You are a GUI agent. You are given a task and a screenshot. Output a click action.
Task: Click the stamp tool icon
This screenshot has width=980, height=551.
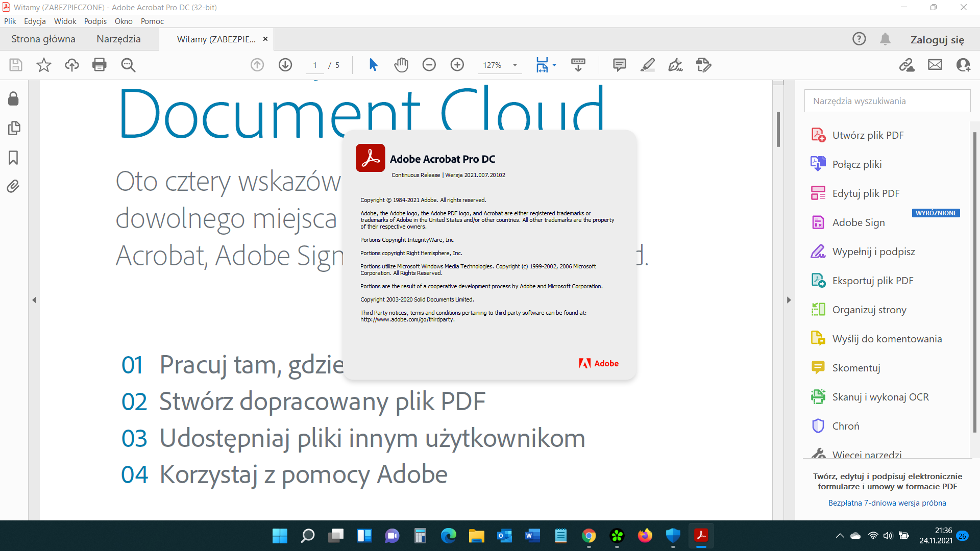pyautogui.click(x=703, y=65)
